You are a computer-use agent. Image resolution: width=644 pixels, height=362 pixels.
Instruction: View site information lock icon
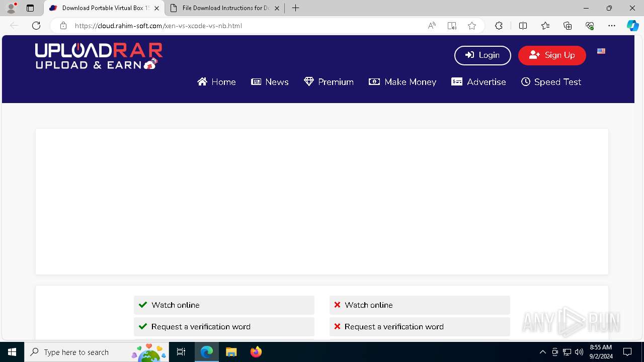63,26
